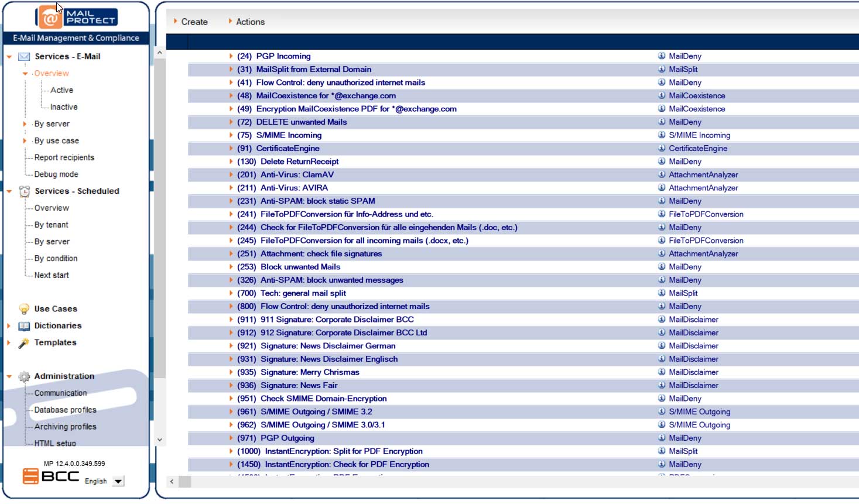This screenshot has height=504, width=859.
Task: Open By condition under Scheduled services
Action: 56,259
